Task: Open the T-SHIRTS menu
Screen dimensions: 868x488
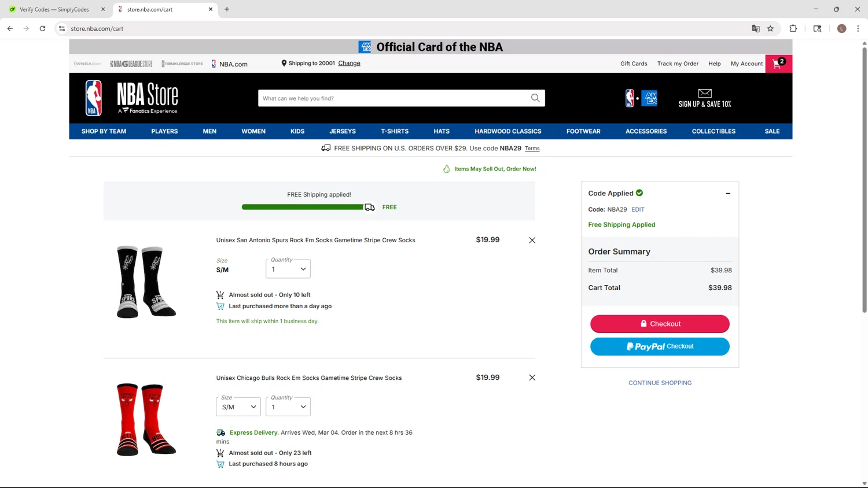Action: point(395,131)
